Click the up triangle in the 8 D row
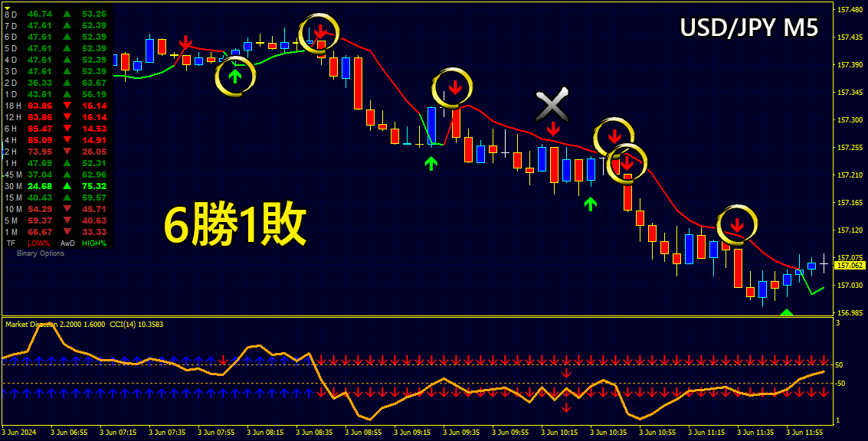 (67, 14)
